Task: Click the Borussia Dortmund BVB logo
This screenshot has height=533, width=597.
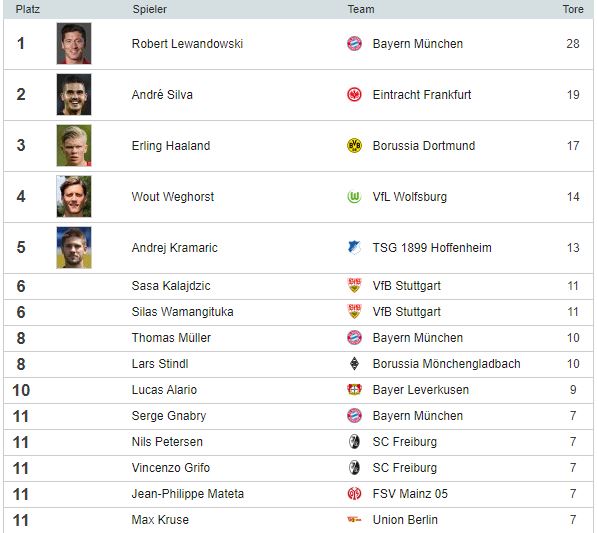Action: pos(354,145)
